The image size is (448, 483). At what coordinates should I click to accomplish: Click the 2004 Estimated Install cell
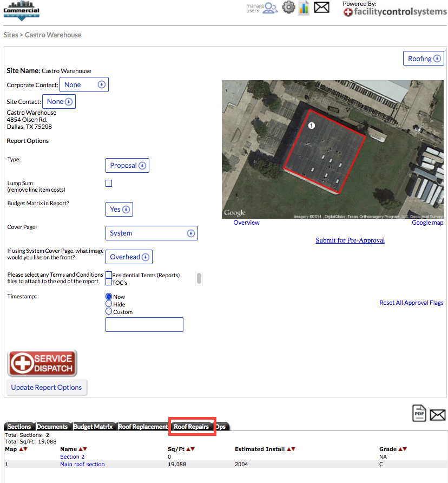241,464
